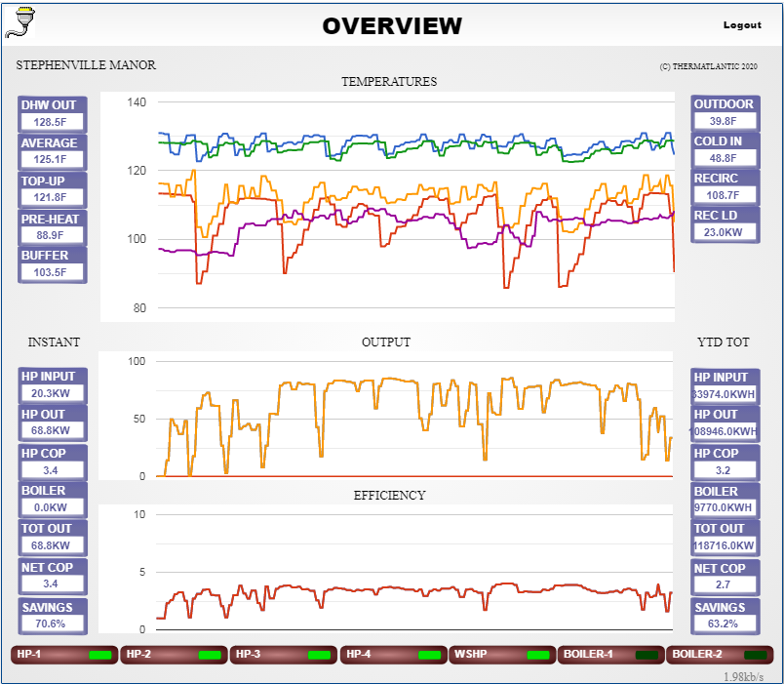Click the DHW OUT temperature tile
The height and width of the screenshot is (684, 784).
point(53,114)
